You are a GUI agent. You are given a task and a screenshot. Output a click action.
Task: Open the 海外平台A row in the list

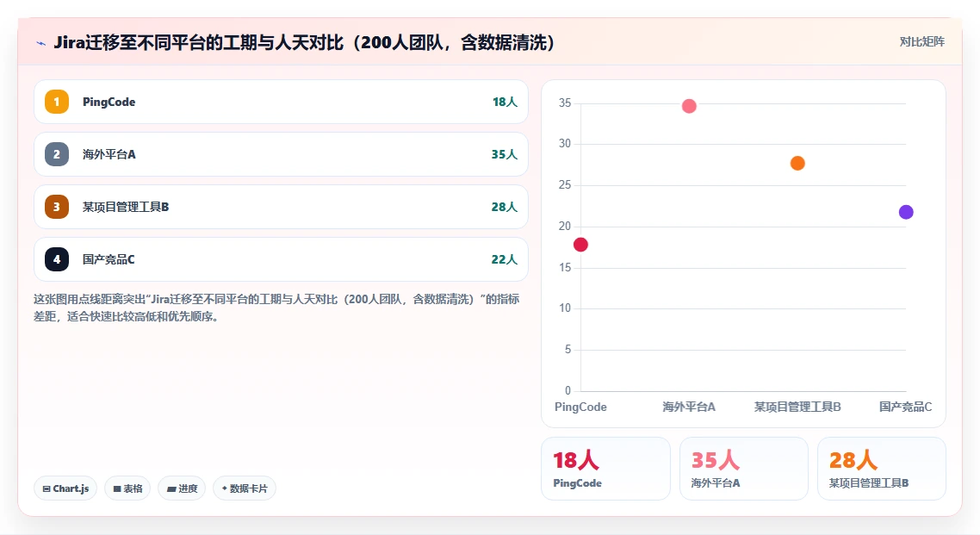coord(282,154)
